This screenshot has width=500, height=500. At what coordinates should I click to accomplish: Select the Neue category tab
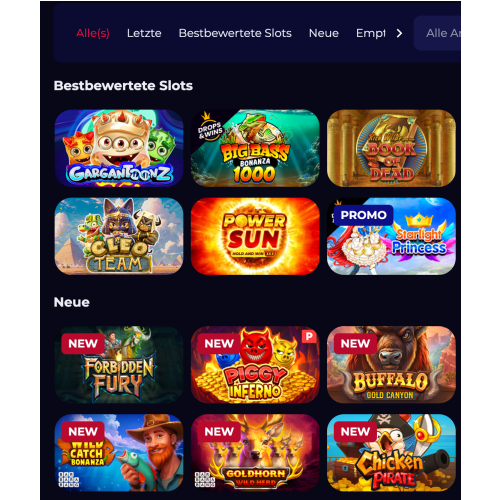pyautogui.click(x=324, y=33)
